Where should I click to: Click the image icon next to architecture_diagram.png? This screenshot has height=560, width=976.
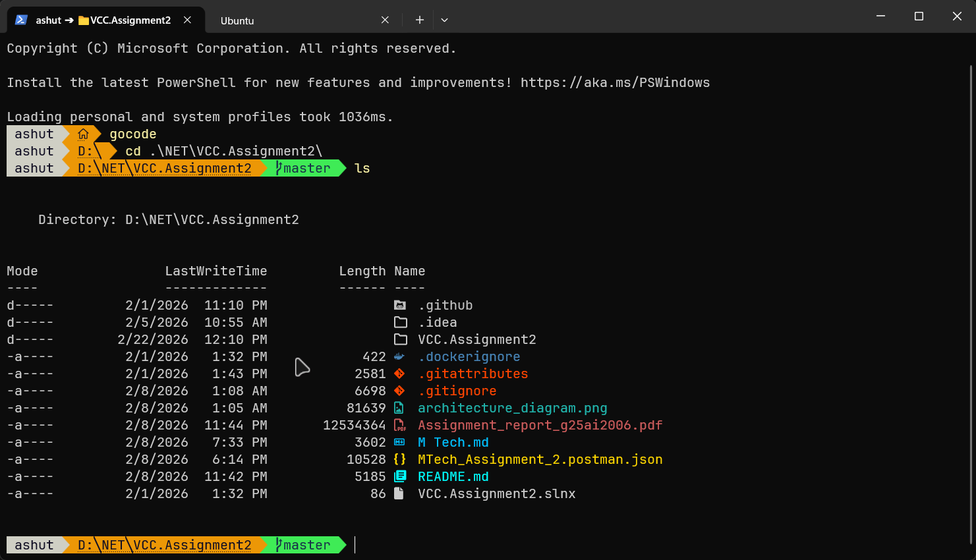[401, 408]
